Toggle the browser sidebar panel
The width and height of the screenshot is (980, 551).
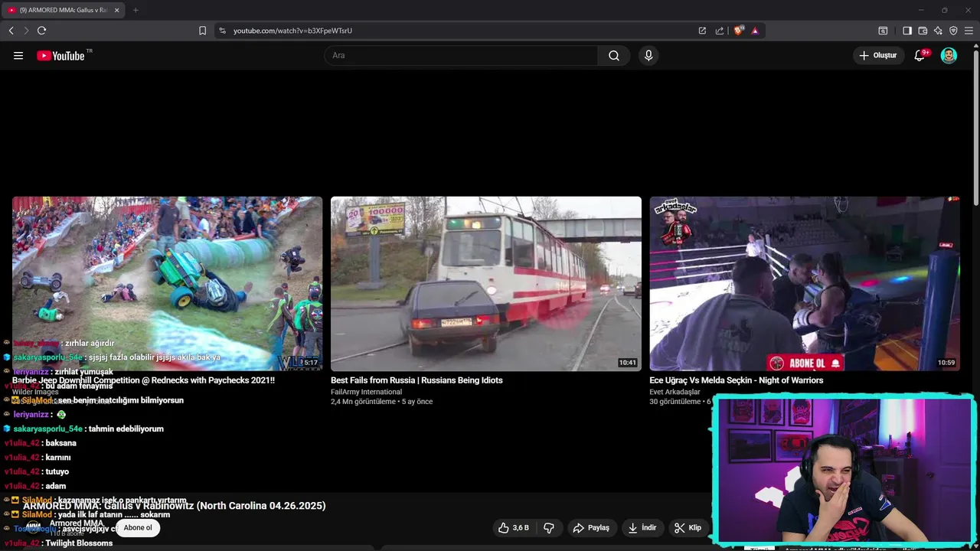pyautogui.click(x=907, y=31)
